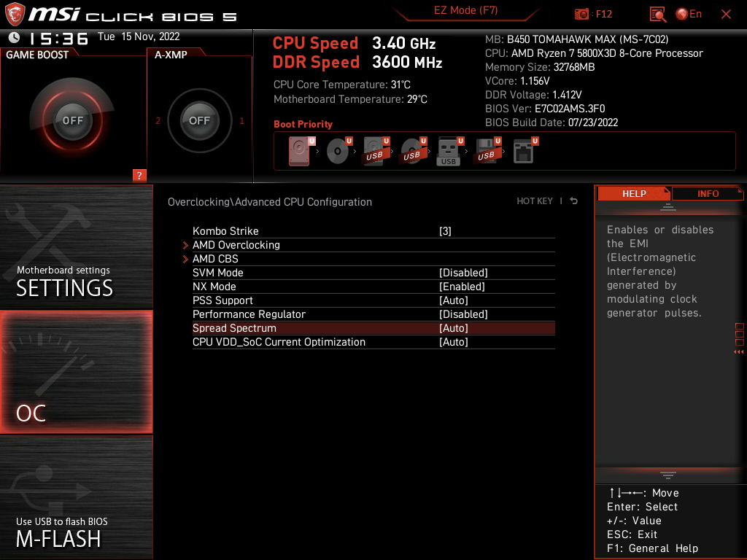Change language via the En globe icon
The width and height of the screenshot is (747, 560).
(x=689, y=15)
